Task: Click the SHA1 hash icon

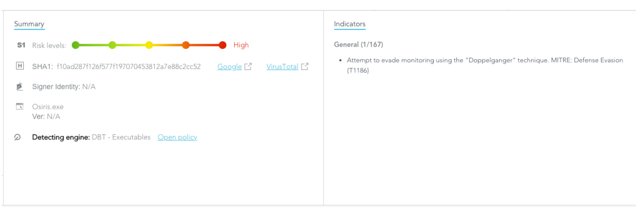Action: click(x=20, y=66)
